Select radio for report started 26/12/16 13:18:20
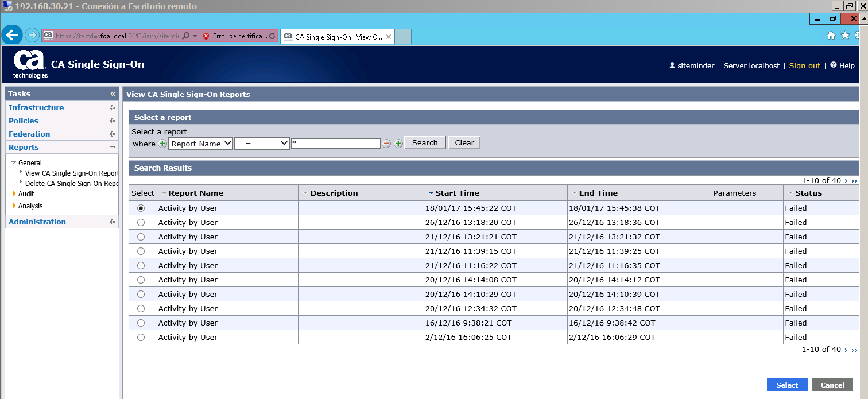Viewport: 868px width, 399px height. pos(141,222)
